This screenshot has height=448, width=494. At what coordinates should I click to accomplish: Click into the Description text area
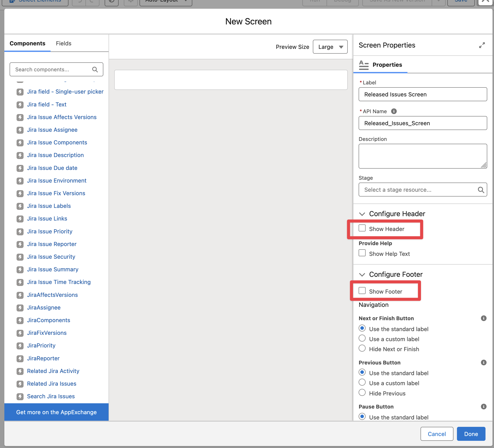[x=422, y=156]
